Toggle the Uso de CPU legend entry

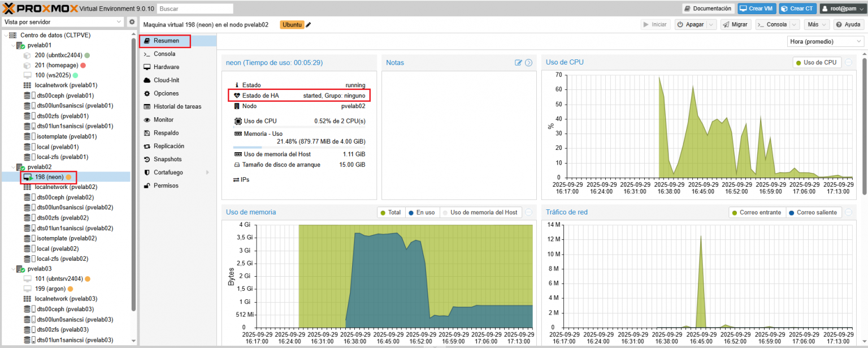(817, 62)
